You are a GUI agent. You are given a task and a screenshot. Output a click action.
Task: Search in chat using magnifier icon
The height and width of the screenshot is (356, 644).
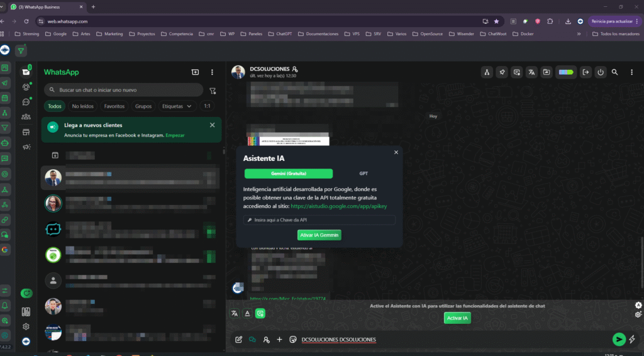click(x=615, y=72)
